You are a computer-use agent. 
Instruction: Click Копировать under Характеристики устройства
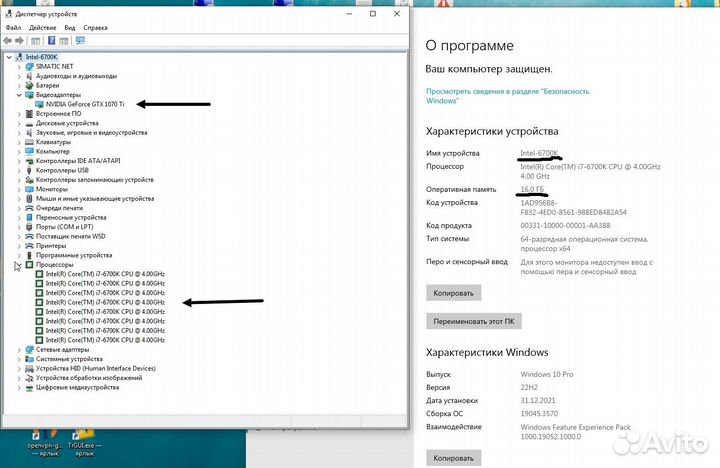click(x=453, y=293)
